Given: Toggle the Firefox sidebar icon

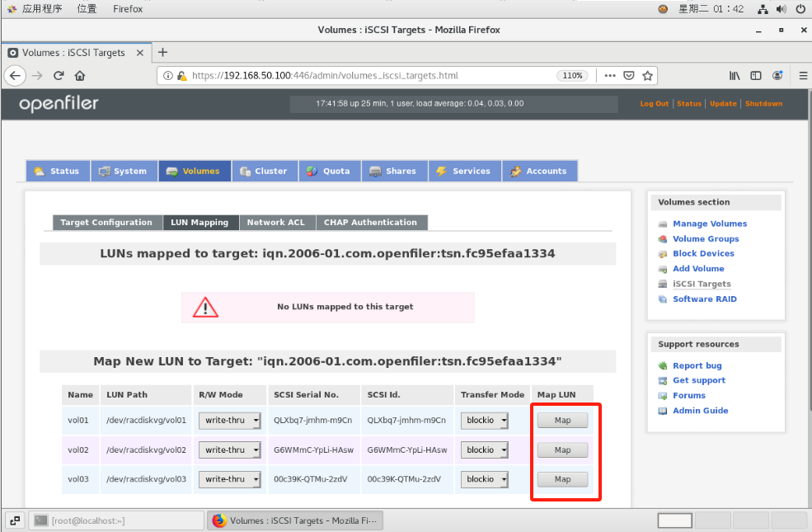Looking at the screenshot, I should [x=756, y=76].
